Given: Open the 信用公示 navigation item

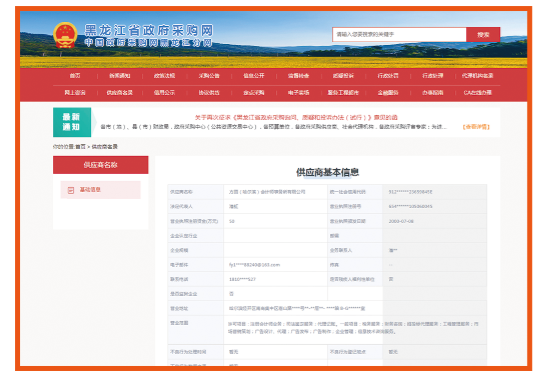Looking at the screenshot, I should point(164,93).
